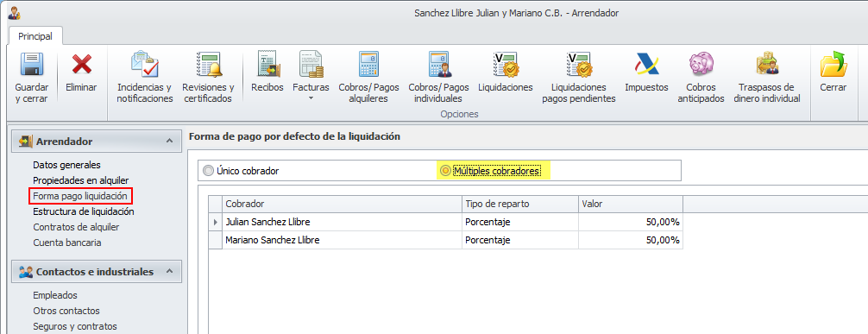Collapse the Arrendador sidebar section
The height and width of the screenshot is (334, 868).
click(169, 142)
